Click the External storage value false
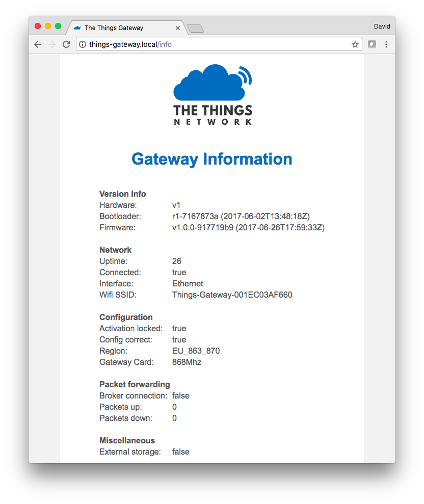Screen dimensions: 424x504 point(180,452)
